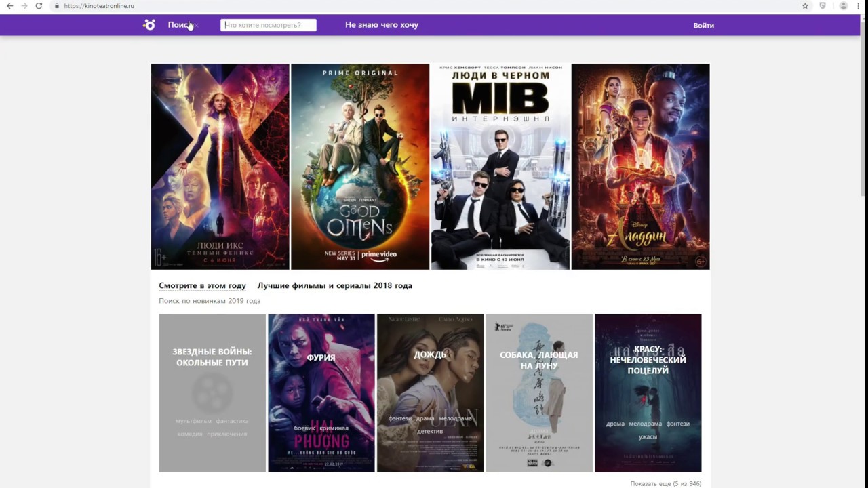Open the shield extension icon
Viewport: 868px width, 488px height.
pos(823,6)
